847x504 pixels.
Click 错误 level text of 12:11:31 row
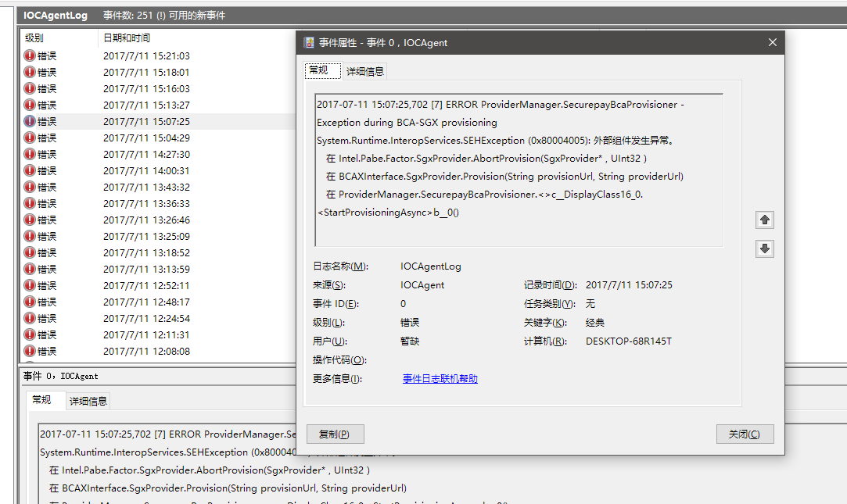point(47,334)
